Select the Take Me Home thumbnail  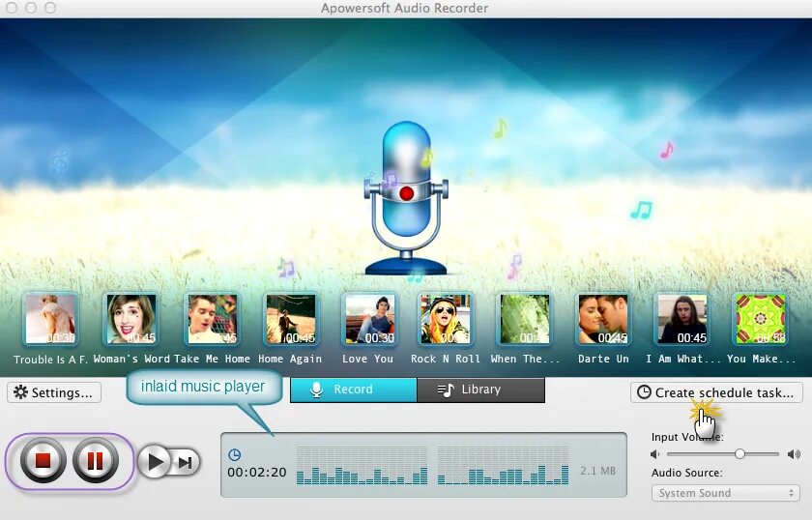tap(212, 319)
